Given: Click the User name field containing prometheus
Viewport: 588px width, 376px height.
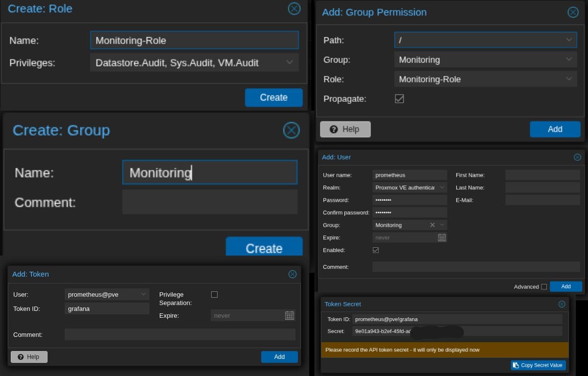Looking at the screenshot, I should coord(410,175).
